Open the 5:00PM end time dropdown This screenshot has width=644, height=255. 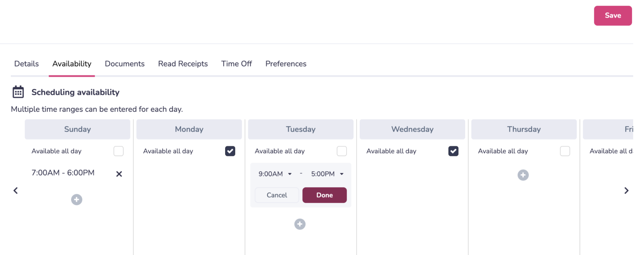[327, 174]
